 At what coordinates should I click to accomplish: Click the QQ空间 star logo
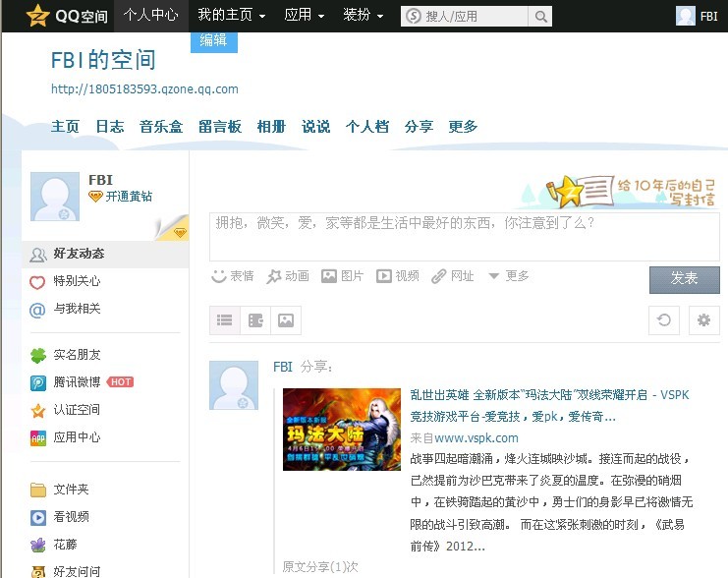tap(38, 16)
